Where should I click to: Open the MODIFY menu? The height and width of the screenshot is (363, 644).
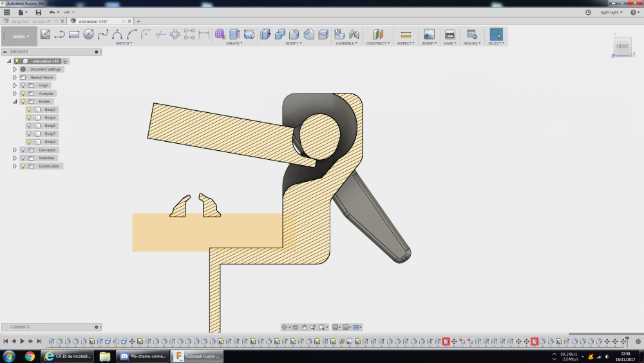tap(293, 43)
